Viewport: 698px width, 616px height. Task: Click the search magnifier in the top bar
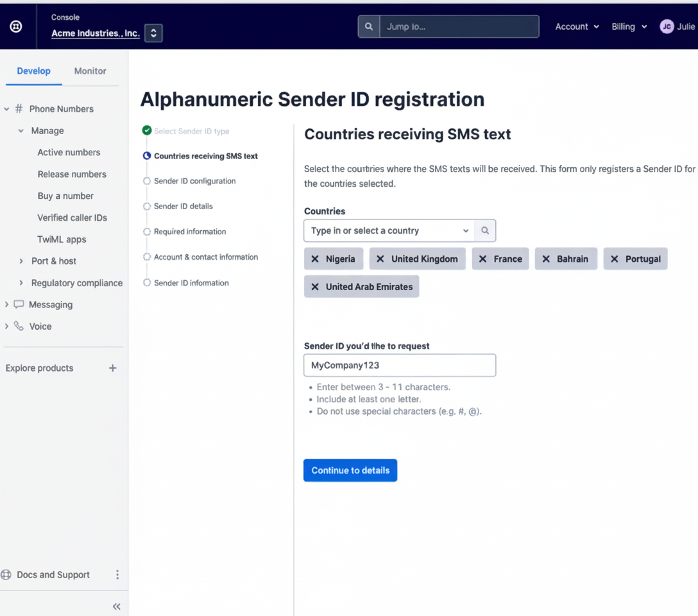pos(369,26)
